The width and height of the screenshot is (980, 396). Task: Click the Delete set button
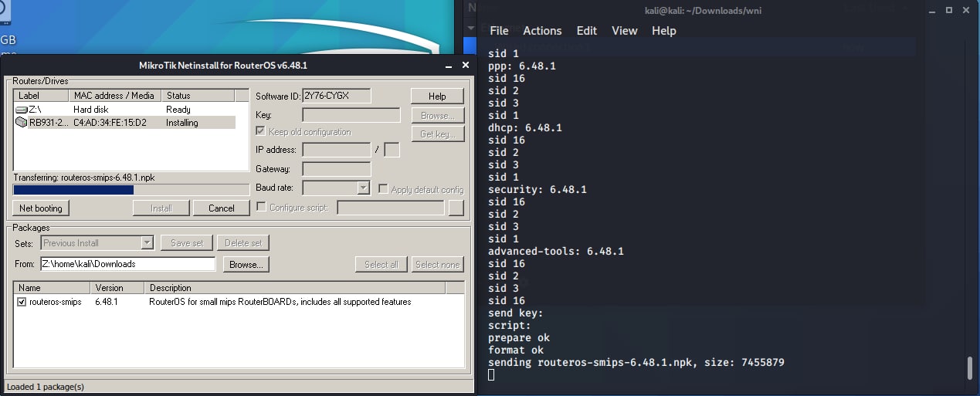tap(243, 242)
